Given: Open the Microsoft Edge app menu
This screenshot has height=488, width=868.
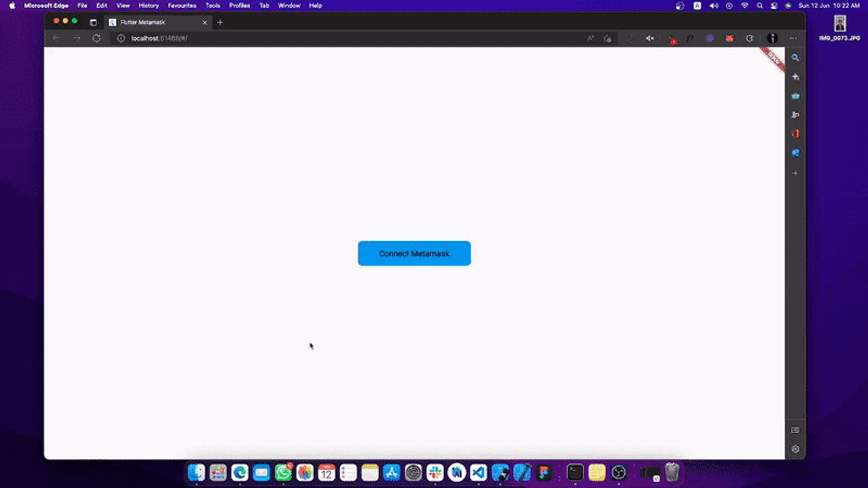Looking at the screenshot, I should point(46,6).
